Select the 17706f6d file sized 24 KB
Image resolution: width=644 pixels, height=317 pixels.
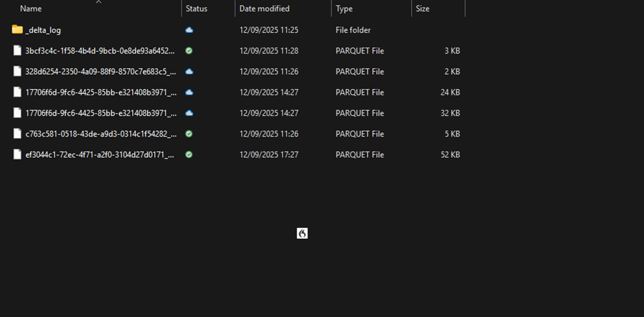click(100, 92)
